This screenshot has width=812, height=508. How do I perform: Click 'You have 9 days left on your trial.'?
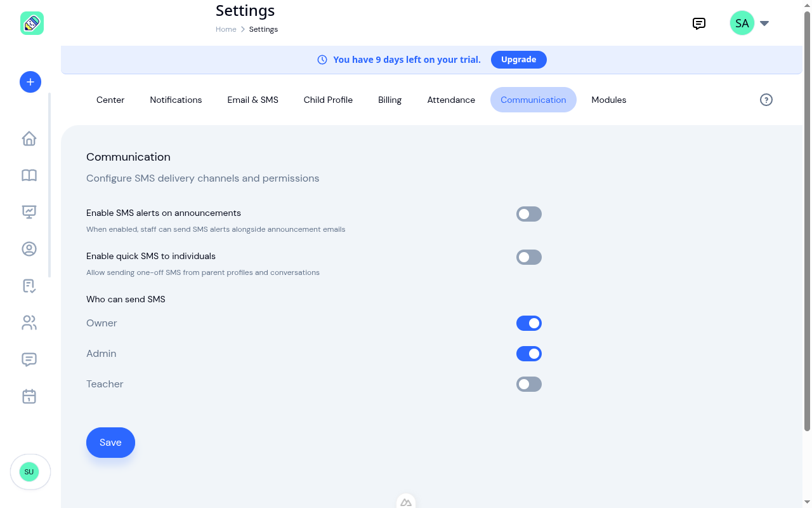[x=407, y=60]
